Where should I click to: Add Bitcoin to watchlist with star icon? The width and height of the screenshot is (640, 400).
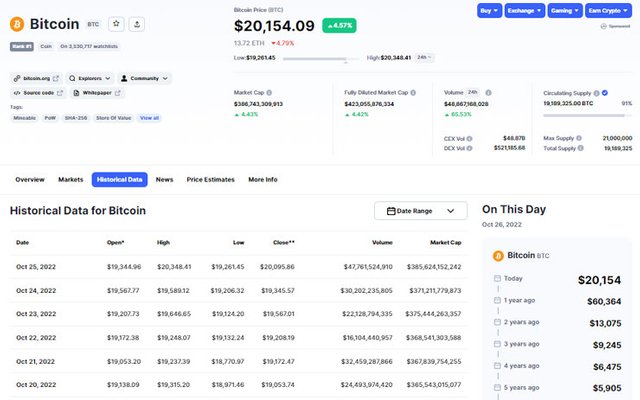tap(116, 24)
